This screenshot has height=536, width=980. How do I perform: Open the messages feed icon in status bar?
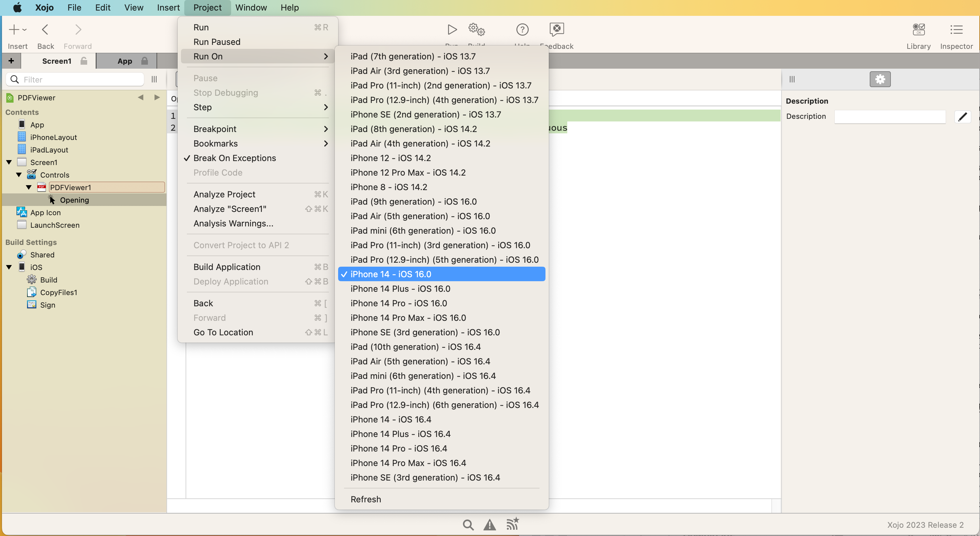(x=512, y=524)
